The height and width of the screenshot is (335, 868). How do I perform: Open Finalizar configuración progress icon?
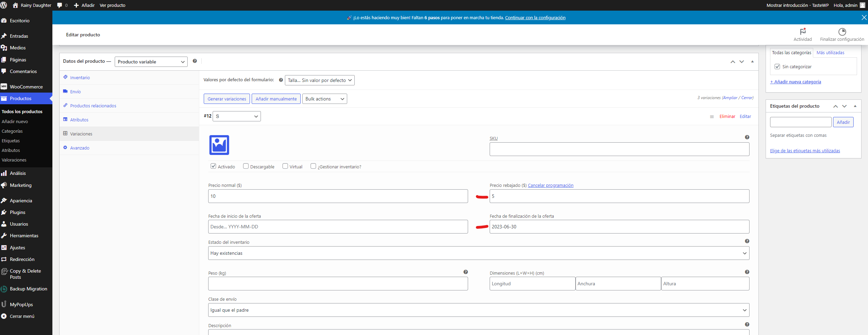click(x=842, y=32)
